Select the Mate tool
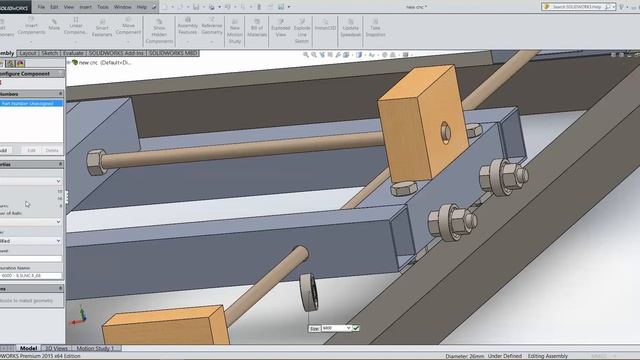Viewport: 640px width, 360px height. (x=54, y=24)
